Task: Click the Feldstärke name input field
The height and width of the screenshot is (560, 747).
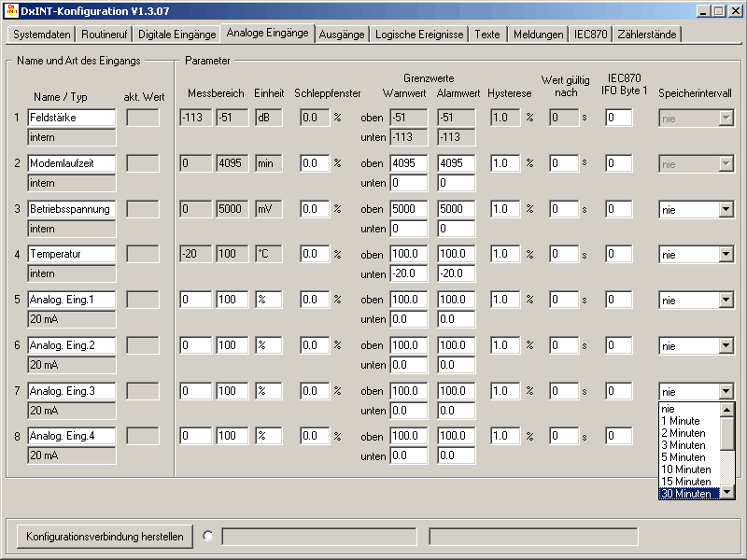Action: point(72,119)
